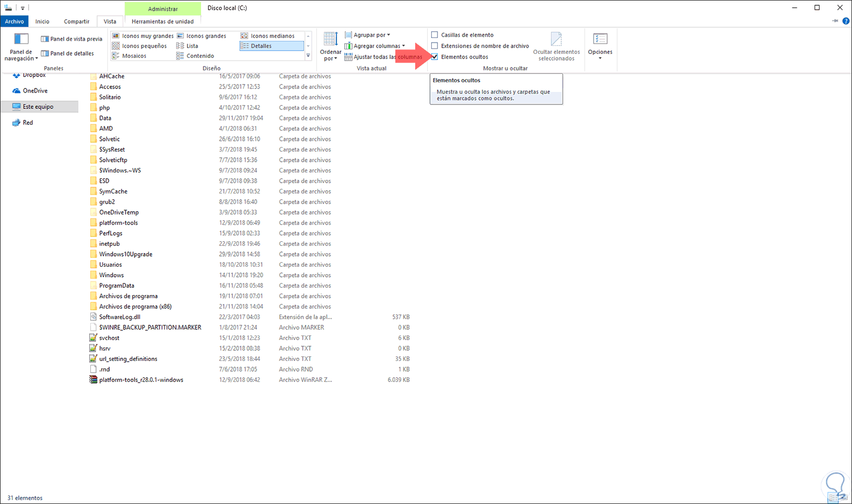Select Detalles layout
Viewport: 852px width, 504px height.
pyautogui.click(x=272, y=46)
